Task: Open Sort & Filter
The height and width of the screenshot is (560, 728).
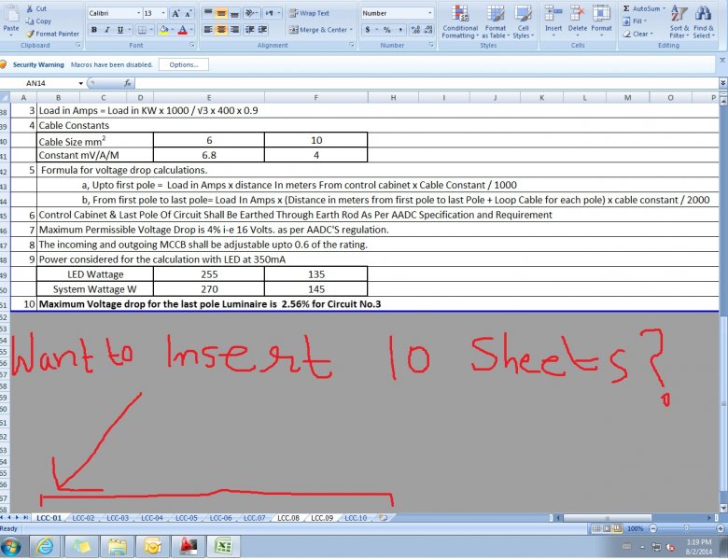Action: [x=679, y=21]
